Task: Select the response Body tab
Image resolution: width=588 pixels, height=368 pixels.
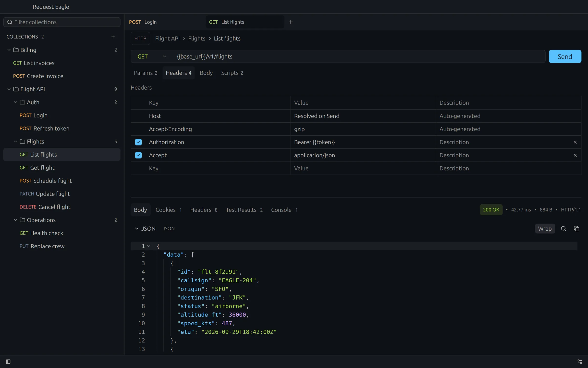Action: (x=140, y=210)
